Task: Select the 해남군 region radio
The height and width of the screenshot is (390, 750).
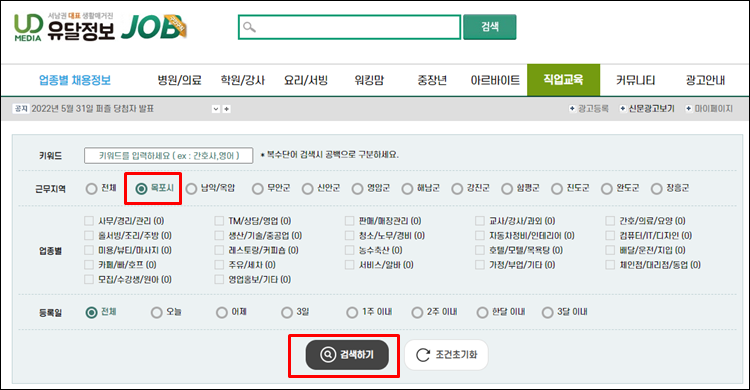Action: click(407, 189)
